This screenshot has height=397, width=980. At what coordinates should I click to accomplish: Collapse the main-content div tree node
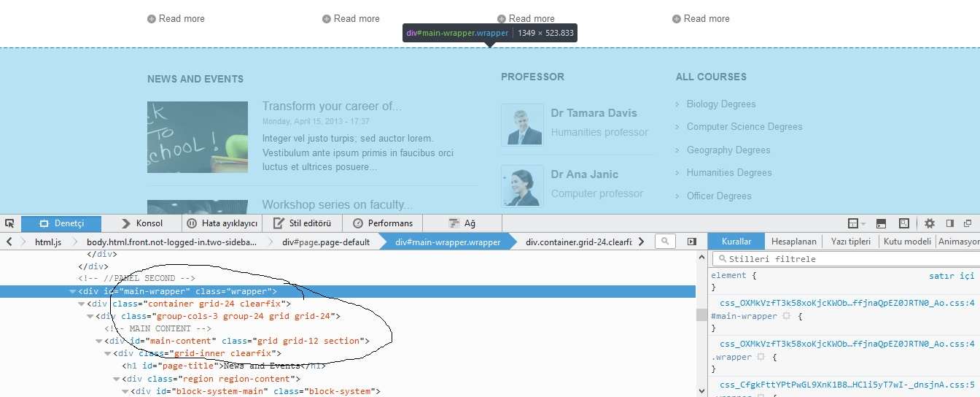pyautogui.click(x=99, y=341)
